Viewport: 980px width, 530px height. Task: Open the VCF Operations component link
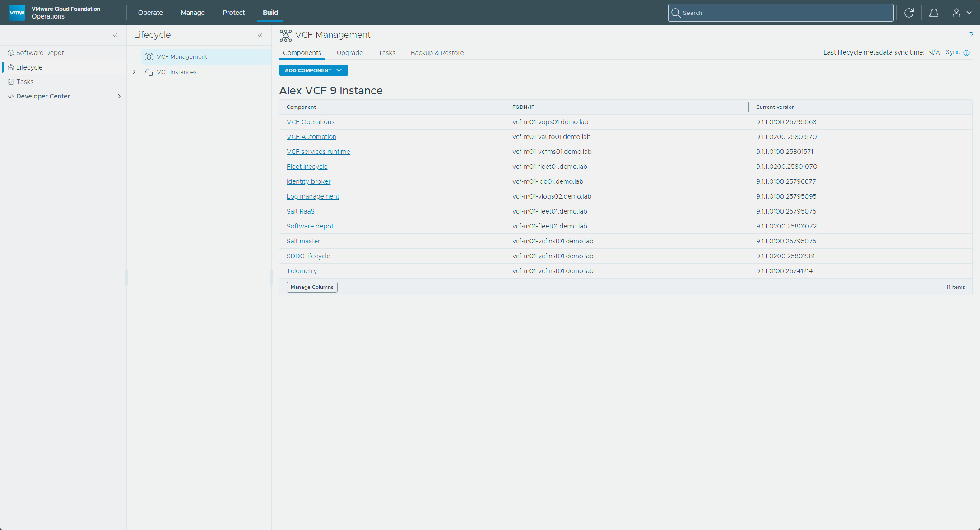(x=311, y=122)
